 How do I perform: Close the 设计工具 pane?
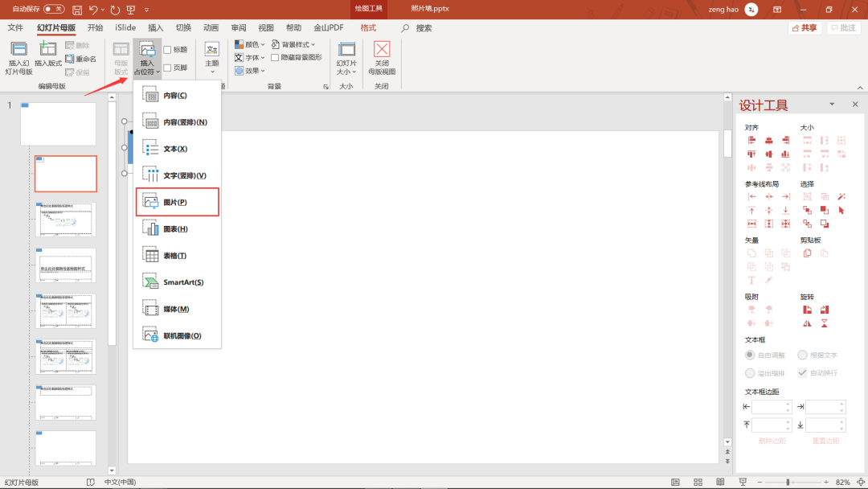pos(855,104)
